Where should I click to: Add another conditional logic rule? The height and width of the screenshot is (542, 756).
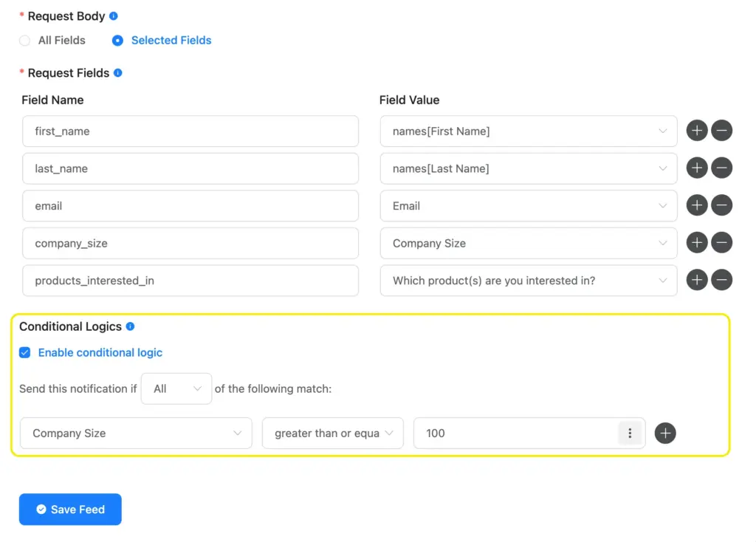(x=665, y=433)
